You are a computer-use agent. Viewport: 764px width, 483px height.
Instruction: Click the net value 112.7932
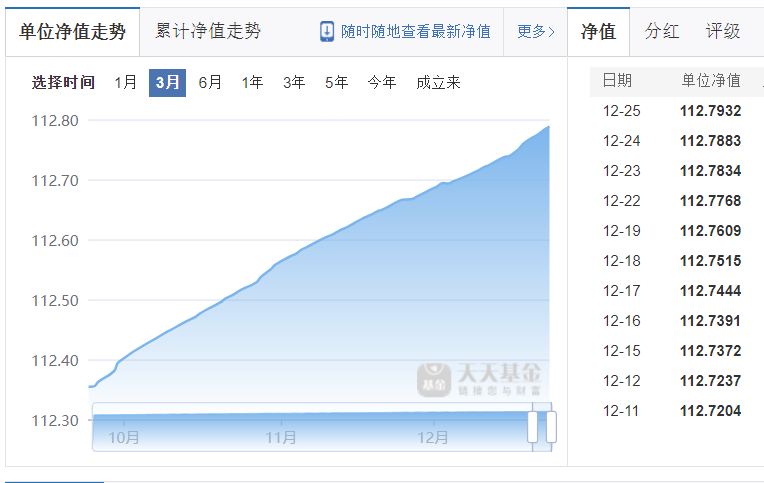[x=710, y=111]
